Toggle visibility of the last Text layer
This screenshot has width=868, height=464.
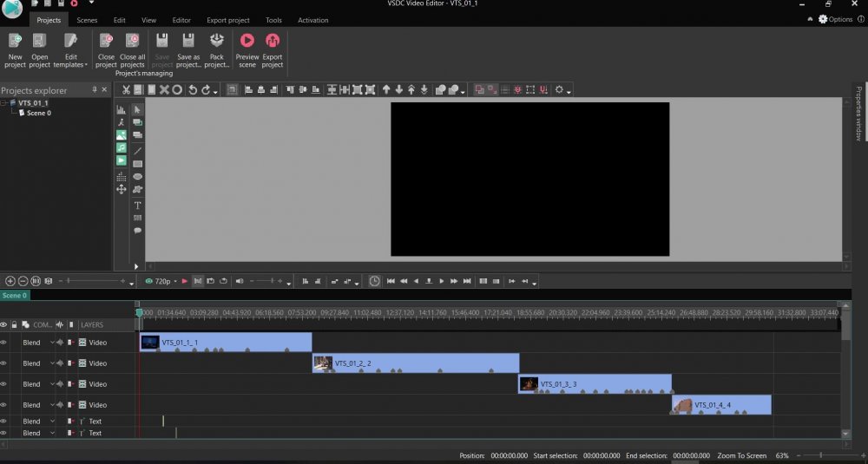point(3,433)
